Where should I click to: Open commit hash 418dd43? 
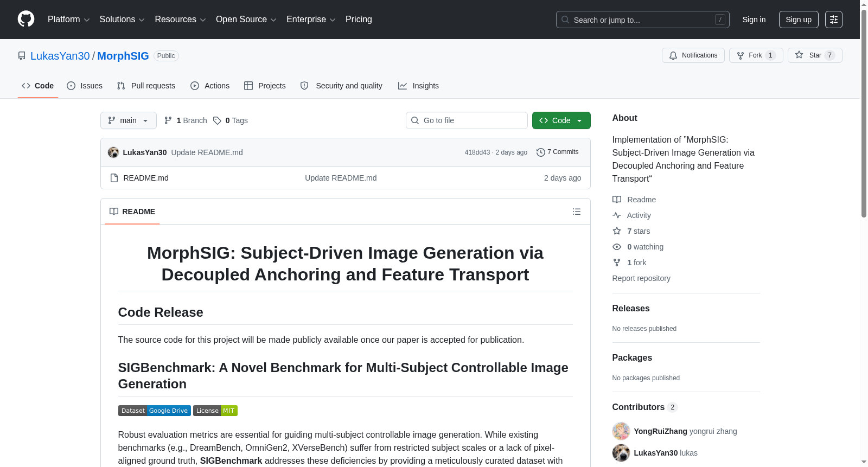coord(477,152)
